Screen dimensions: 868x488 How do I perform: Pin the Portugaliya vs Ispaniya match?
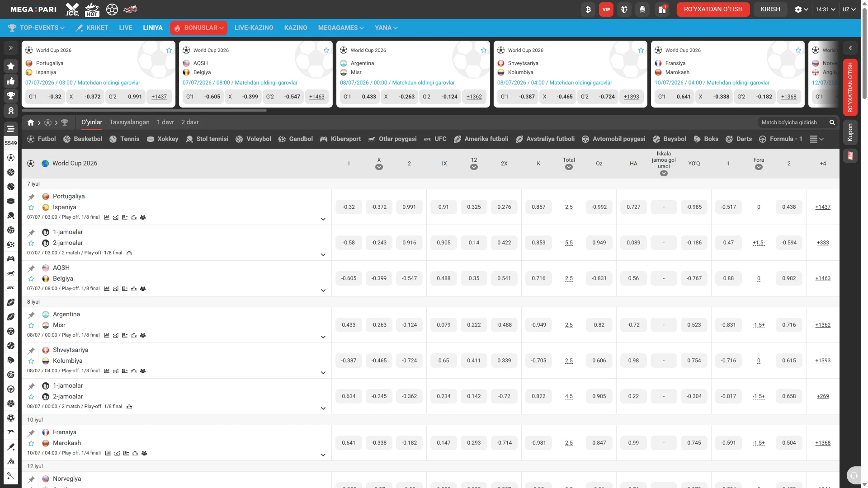(x=31, y=197)
